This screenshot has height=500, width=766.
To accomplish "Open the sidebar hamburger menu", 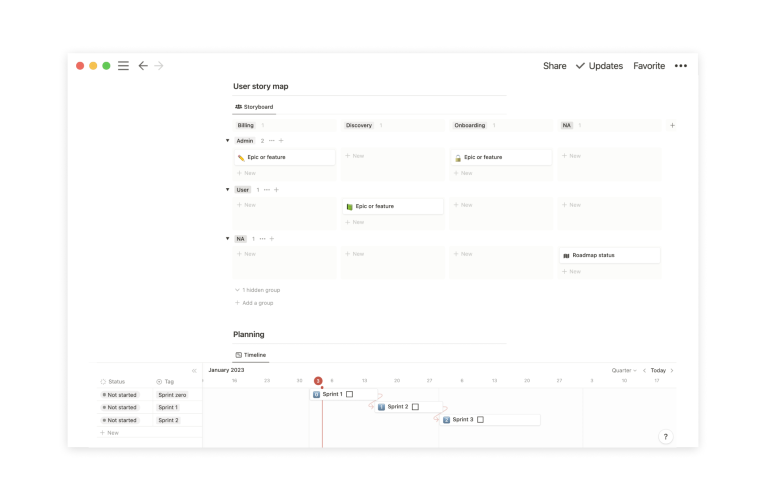I will [x=123, y=65].
